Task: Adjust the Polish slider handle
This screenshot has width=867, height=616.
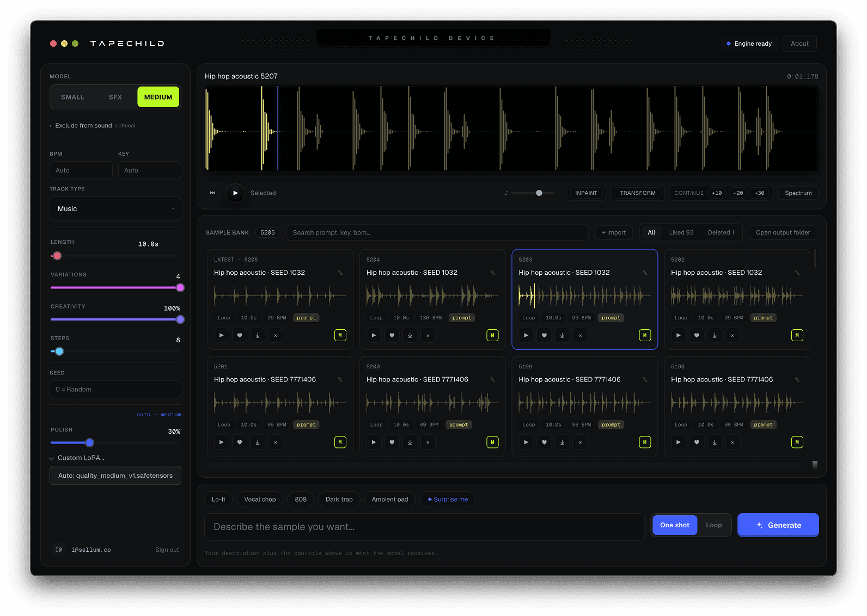Action: [x=90, y=443]
